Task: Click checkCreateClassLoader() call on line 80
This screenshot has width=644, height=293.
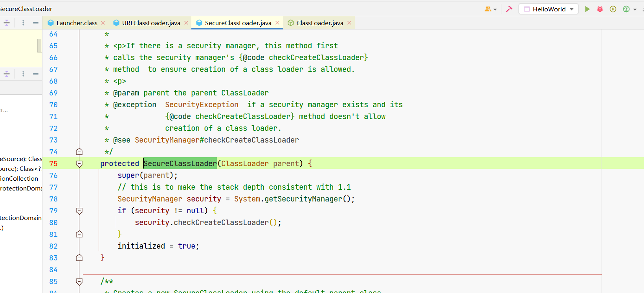Action: pos(226,222)
